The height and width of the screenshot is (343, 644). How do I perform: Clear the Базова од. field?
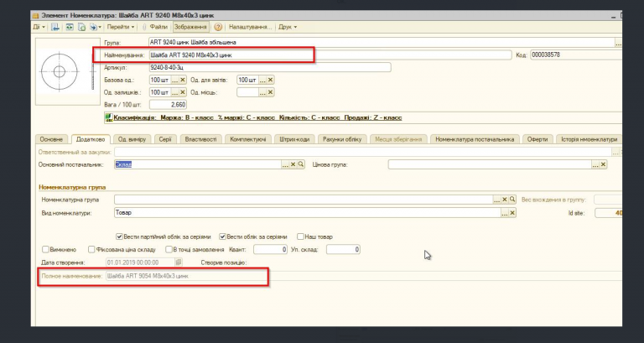tap(183, 80)
